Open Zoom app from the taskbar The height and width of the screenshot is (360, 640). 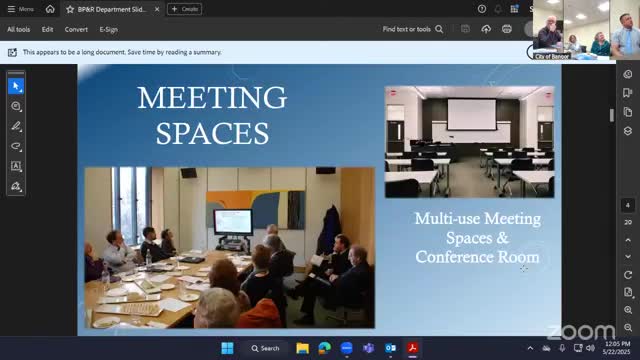tap(347, 348)
